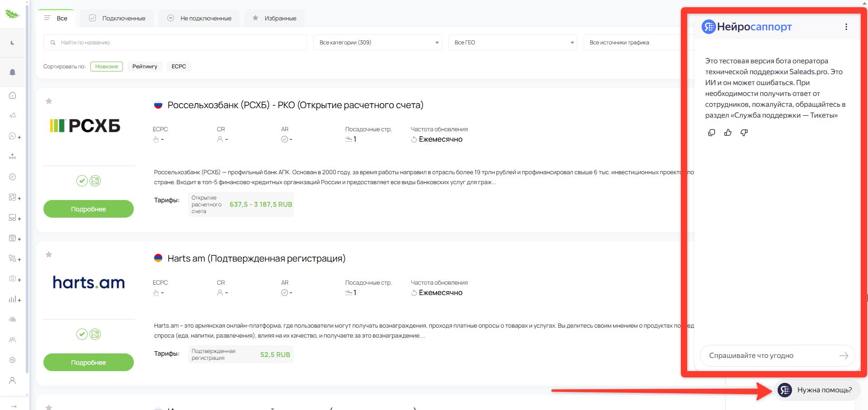The image size is (868, 410).
Task: Sort offers by Рейтингу
Action: point(145,67)
